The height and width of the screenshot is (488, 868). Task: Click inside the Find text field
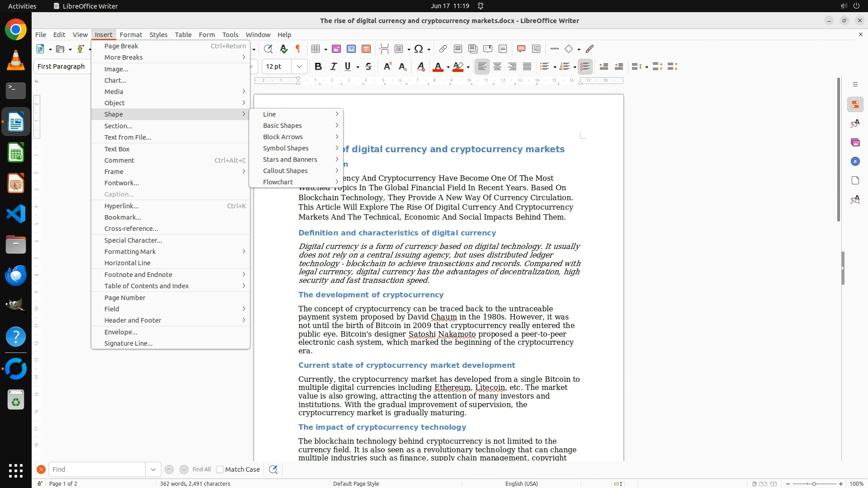pos(97,469)
